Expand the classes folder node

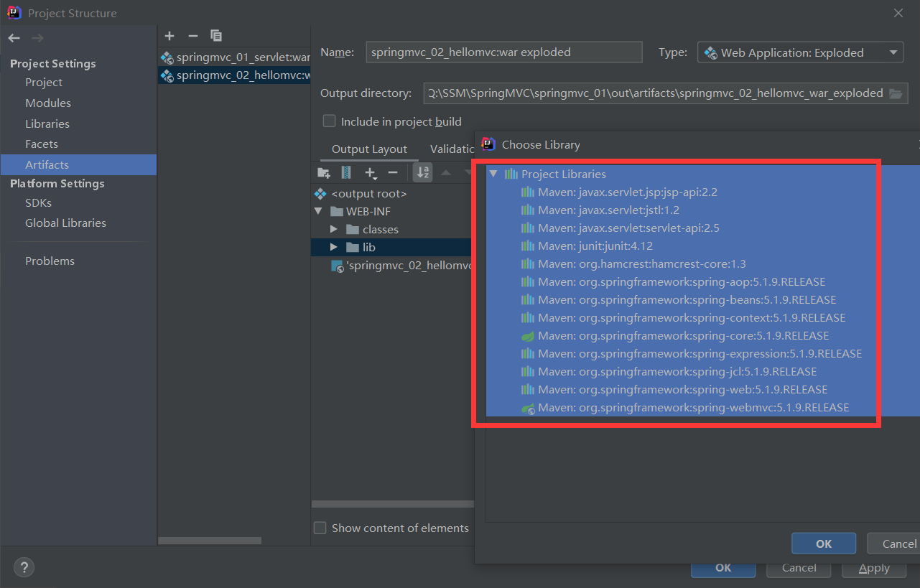[334, 229]
